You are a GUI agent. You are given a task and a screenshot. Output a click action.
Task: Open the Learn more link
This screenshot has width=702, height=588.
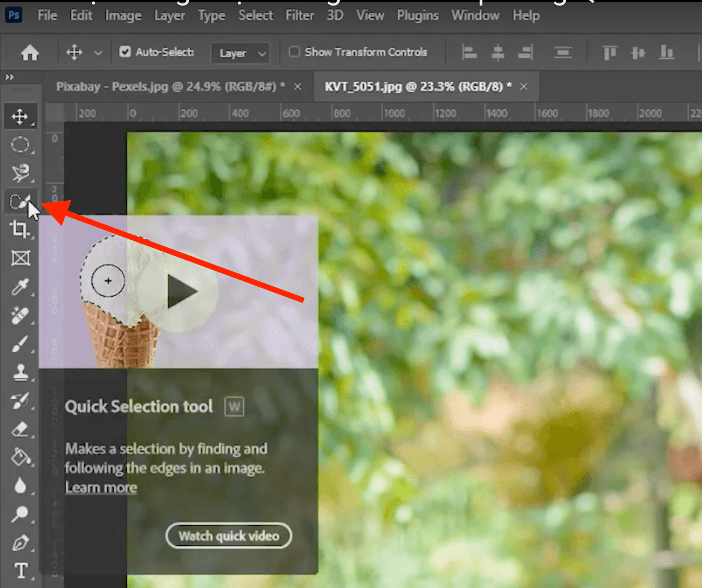(101, 488)
